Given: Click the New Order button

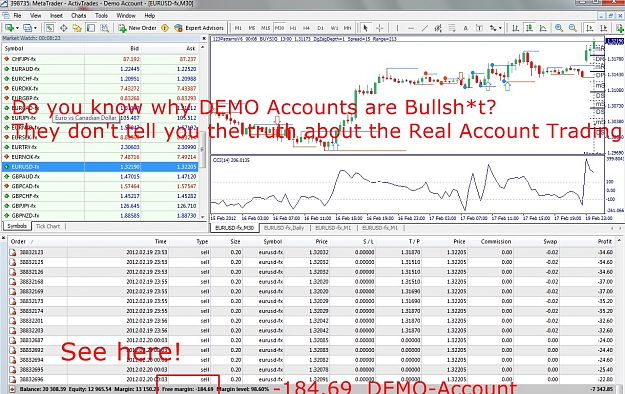Looking at the screenshot, I should click(x=137, y=28).
